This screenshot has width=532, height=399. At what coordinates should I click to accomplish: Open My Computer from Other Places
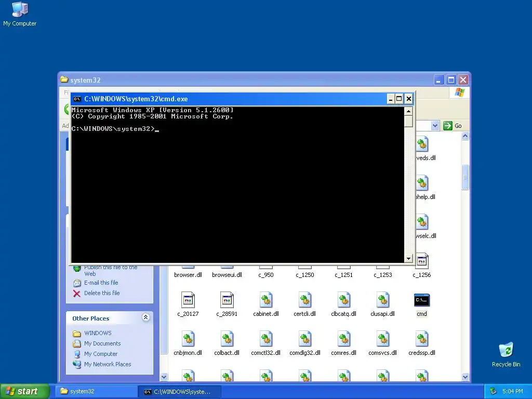click(101, 354)
